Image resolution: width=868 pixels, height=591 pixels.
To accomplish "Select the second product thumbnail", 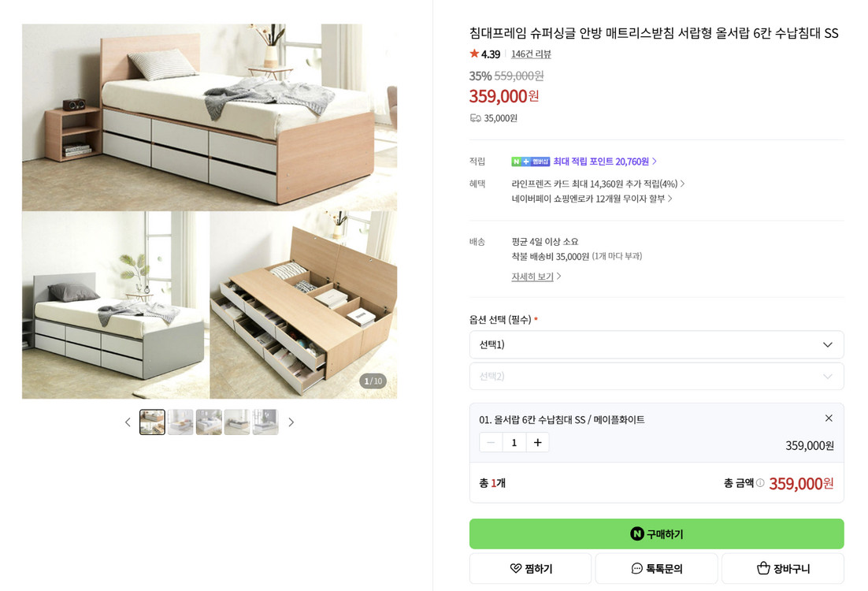I will click(x=180, y=422).
